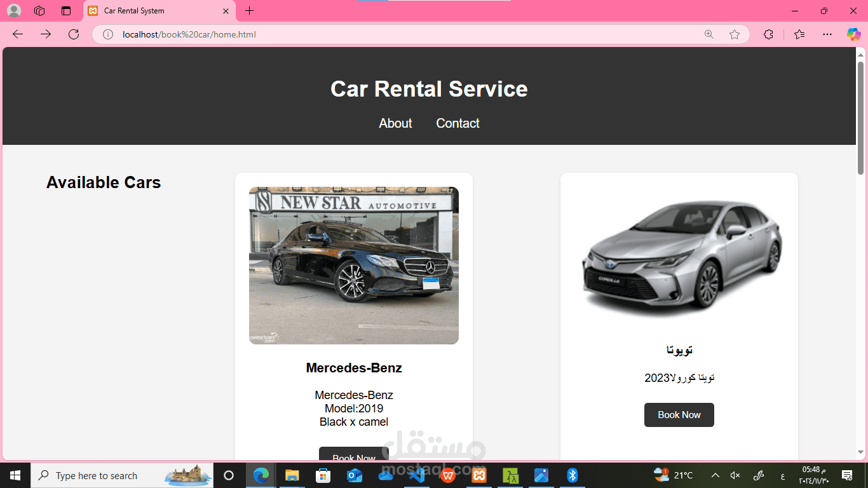Open the taskbar clock and calendar
Image resolution: width=868 pixels, height=488 pixels.
814,475
